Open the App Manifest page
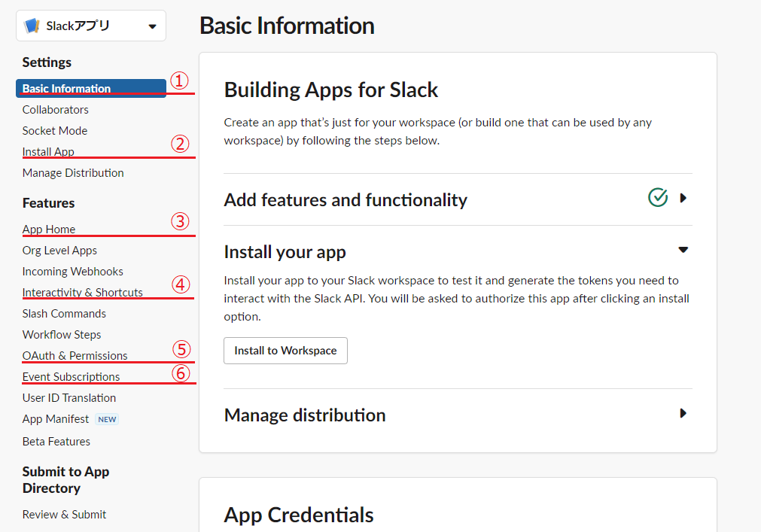 pyautogui.click(x=56, y=419)
